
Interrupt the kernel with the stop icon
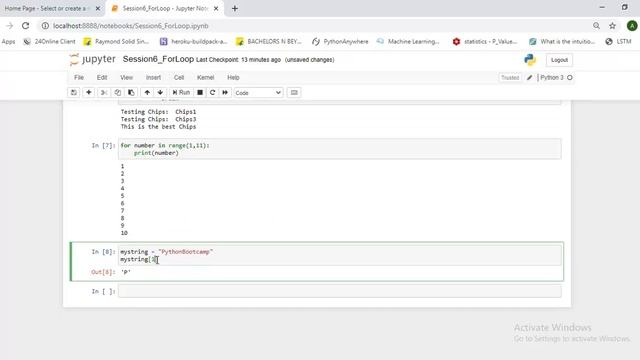pyautogui.click(x=200, y=93)
